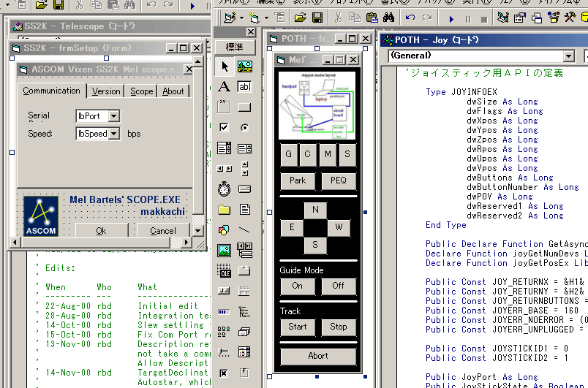Open the Properties window toolbar icon
Image resolution: width=588 pixels, height=388 pixels.
point(520,18)
